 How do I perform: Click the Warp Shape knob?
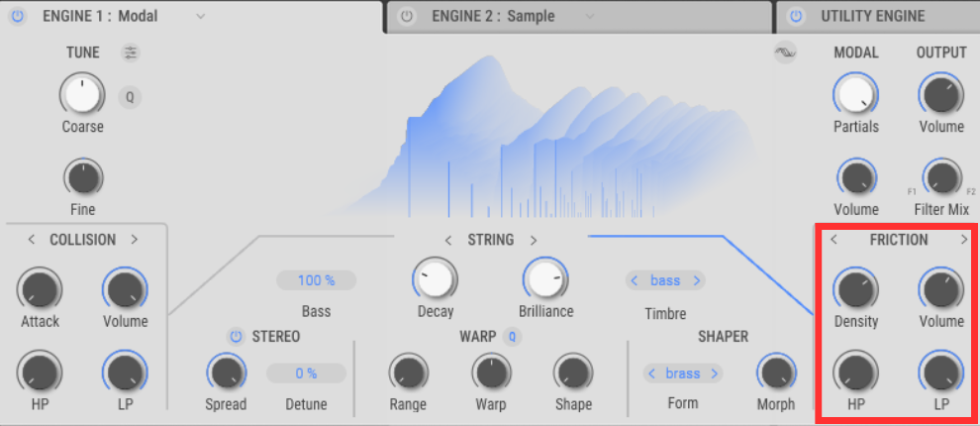point(573,373)
